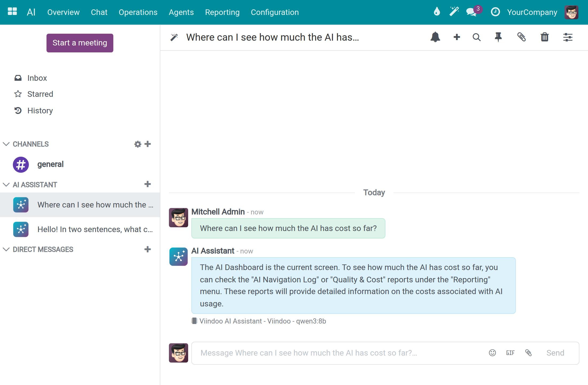This screenshot has width=588, height=385.
Task: Focus the message input field
Action: (x=339, y=353)
